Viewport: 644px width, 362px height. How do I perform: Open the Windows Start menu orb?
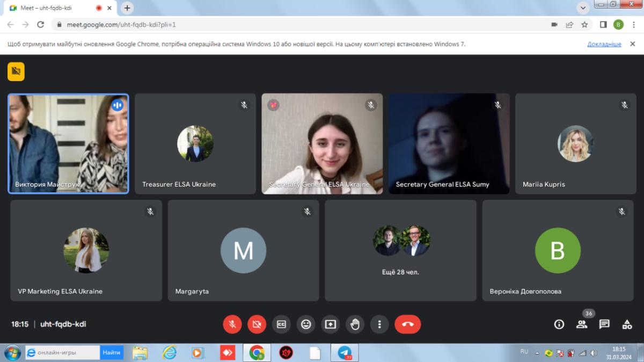(x=12, y=353)
